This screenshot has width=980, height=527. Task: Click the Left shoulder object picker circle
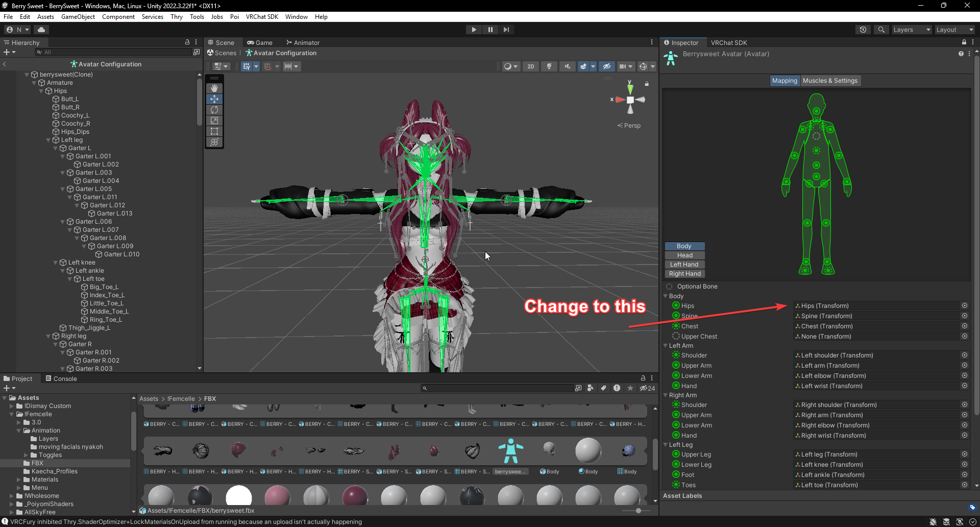click(x=965, y=355)
